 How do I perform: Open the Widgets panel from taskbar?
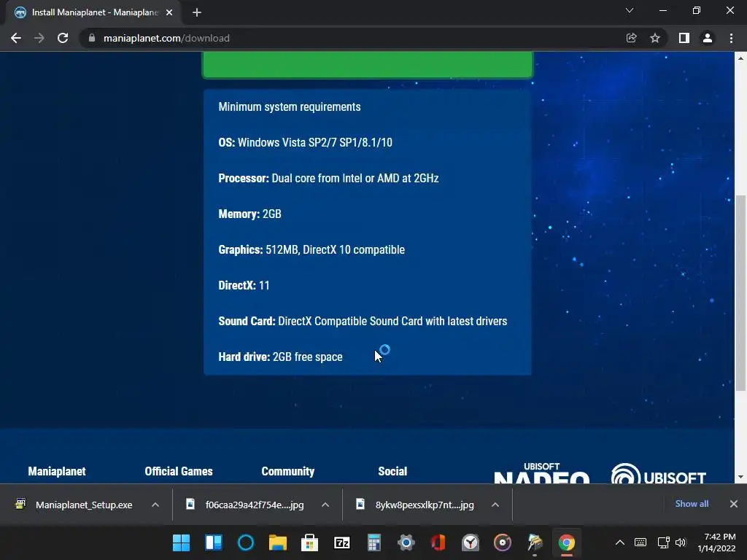pos(214,542)
